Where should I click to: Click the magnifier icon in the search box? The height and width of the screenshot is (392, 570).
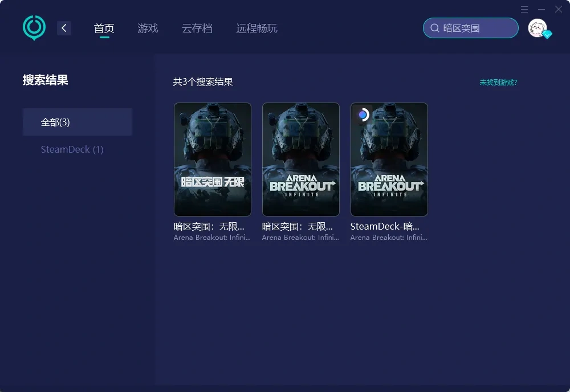pyautogui.click(x=435, y=27)
